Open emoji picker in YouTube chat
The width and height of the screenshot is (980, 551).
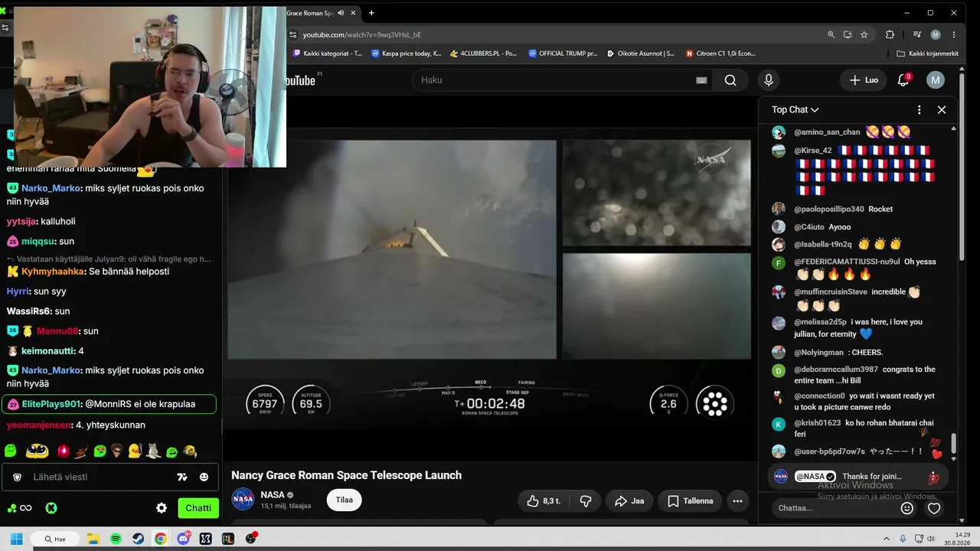pyautogui.click(x=907, y=508)
